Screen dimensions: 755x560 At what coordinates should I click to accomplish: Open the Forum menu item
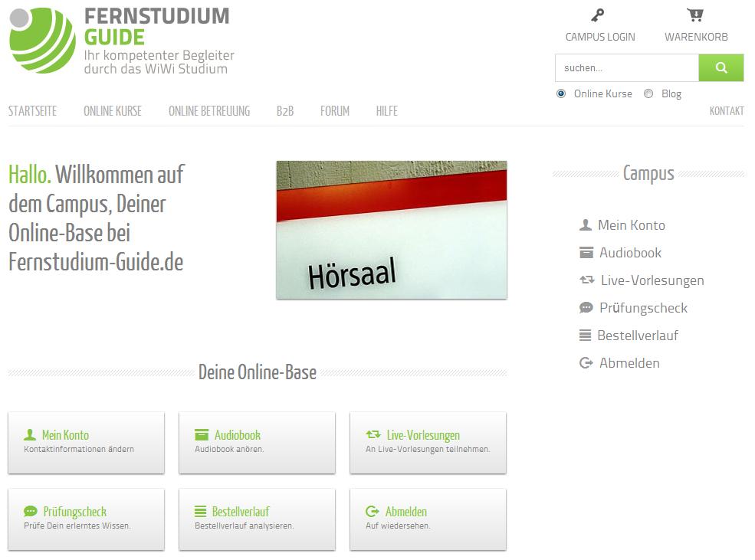tap(335, 111)
